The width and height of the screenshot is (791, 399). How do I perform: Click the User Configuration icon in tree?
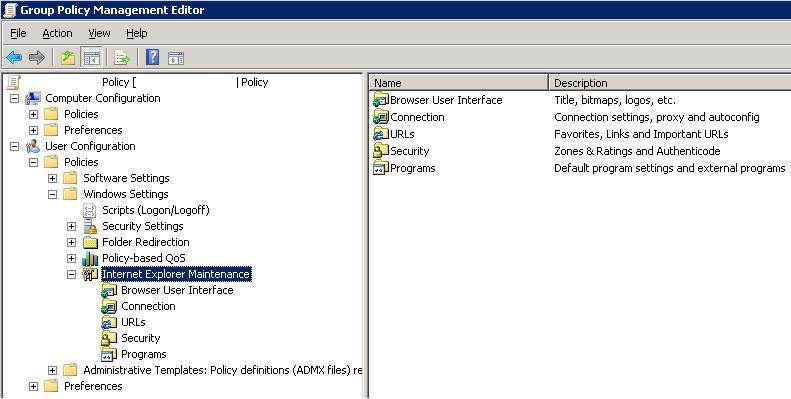point(33,146)
